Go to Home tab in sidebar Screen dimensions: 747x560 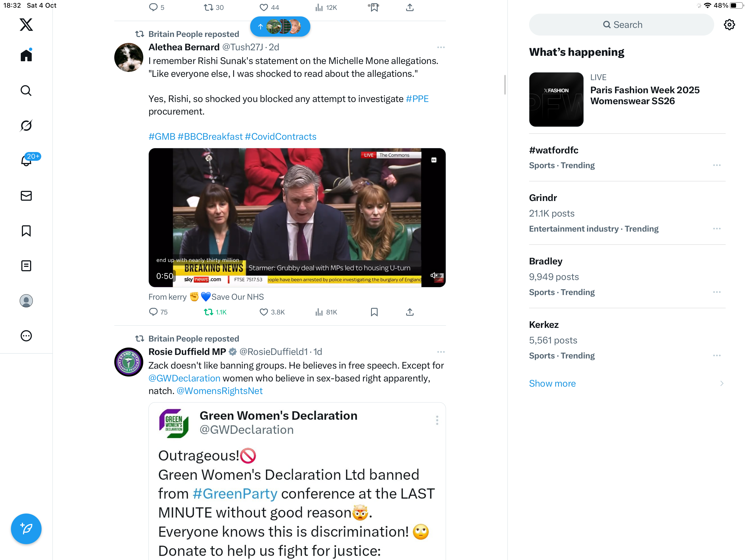point(26,56)
